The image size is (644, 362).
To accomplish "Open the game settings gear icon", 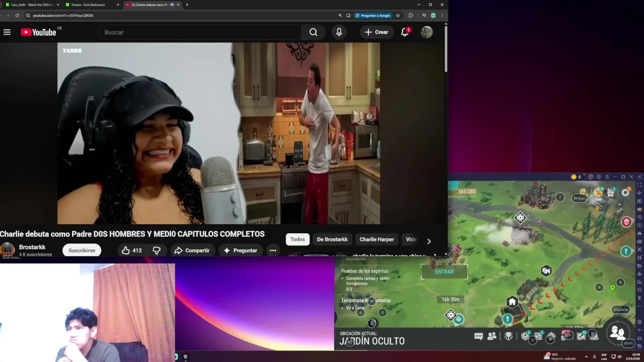I will click(625, 193).
